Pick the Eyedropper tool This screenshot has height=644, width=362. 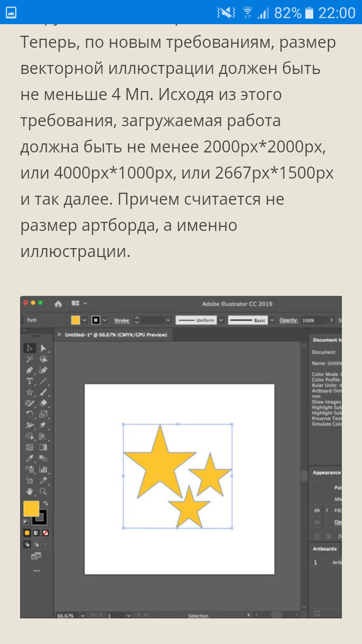coord(29,458)
